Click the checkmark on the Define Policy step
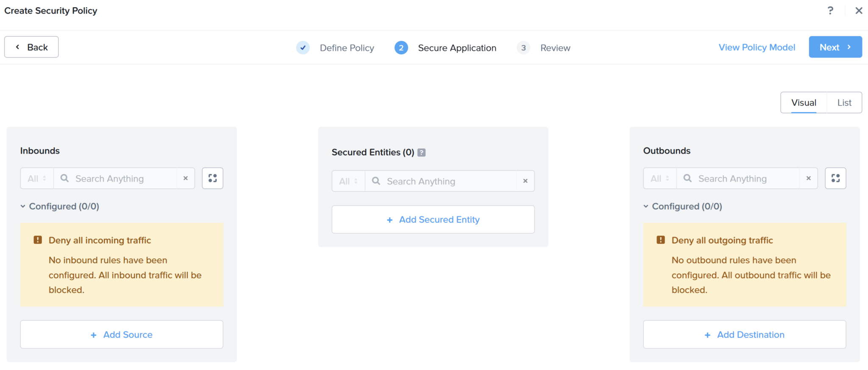Viewport: 868px width, 370px height. click(303, 47)
